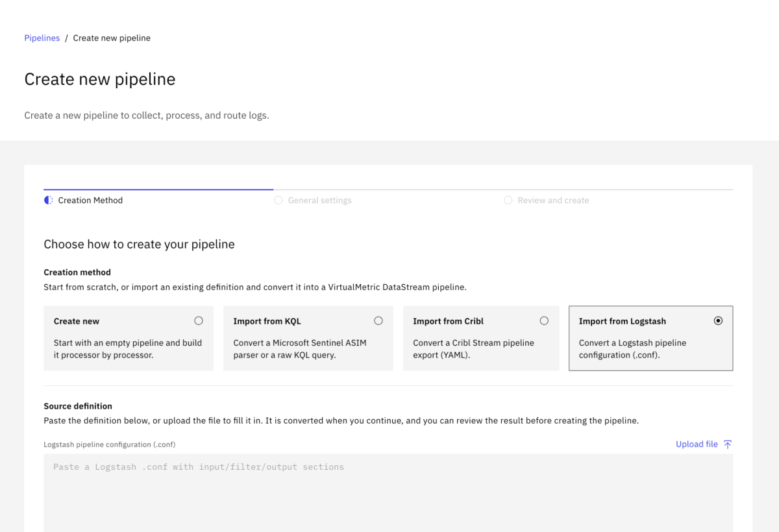This screenshot has height=532, width=779.
Task: Click 'Choose how to create your pipeline' heading
Action: point(139,245)
